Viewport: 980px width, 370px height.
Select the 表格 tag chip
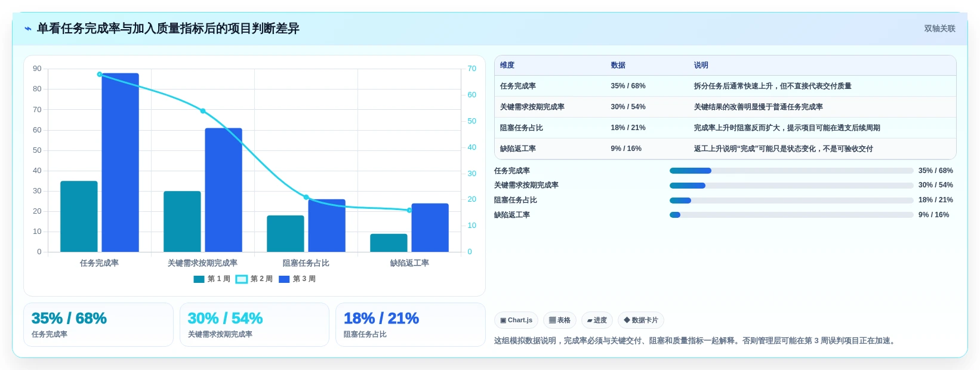560,320
